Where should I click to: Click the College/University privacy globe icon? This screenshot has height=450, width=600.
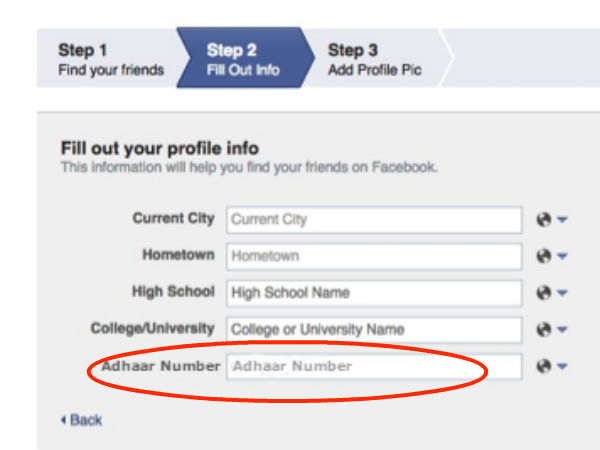coord(544,330)
